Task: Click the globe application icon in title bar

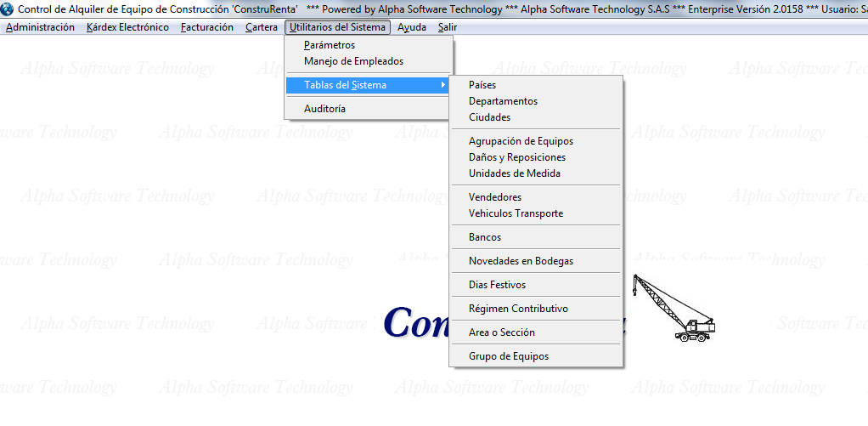Action: click(8, 9)
